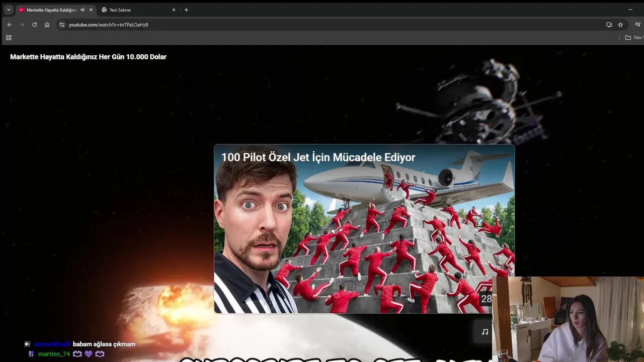Go forward with the browser forward arrow
This screenshot has width=644, height=362.
(22, 25)
